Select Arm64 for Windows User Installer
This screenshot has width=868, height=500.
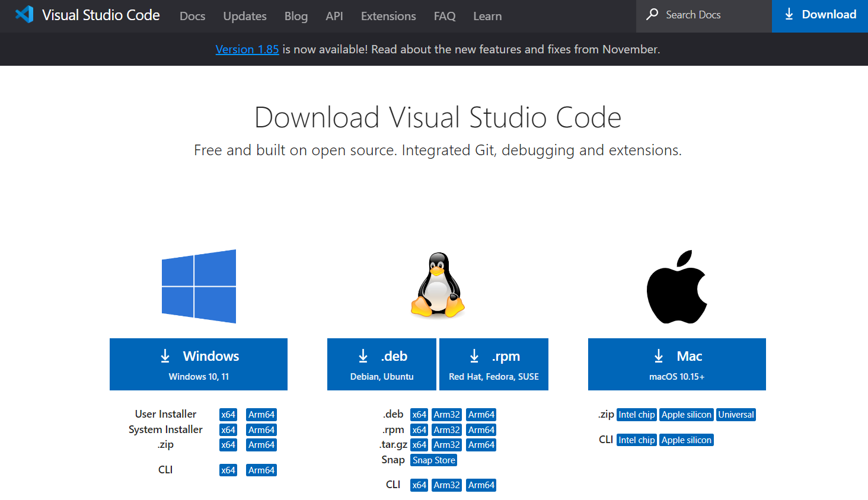(x=261, y=415)
